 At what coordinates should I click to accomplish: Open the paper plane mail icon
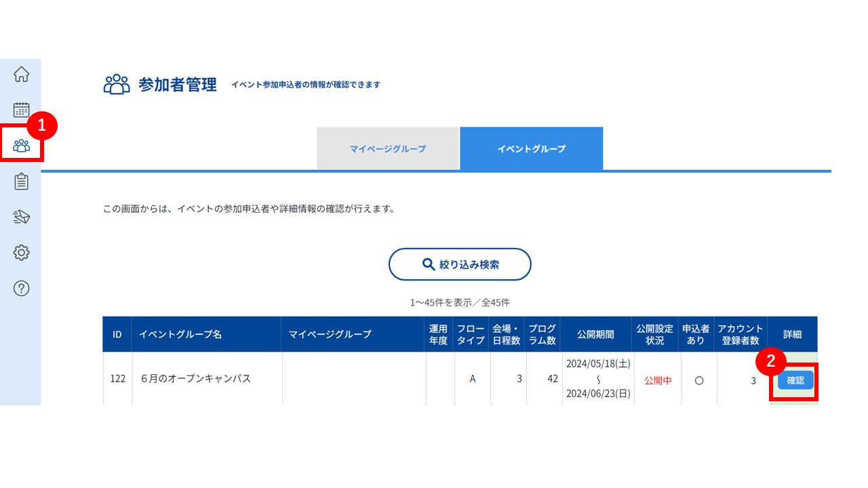click(x=22, y=217)
